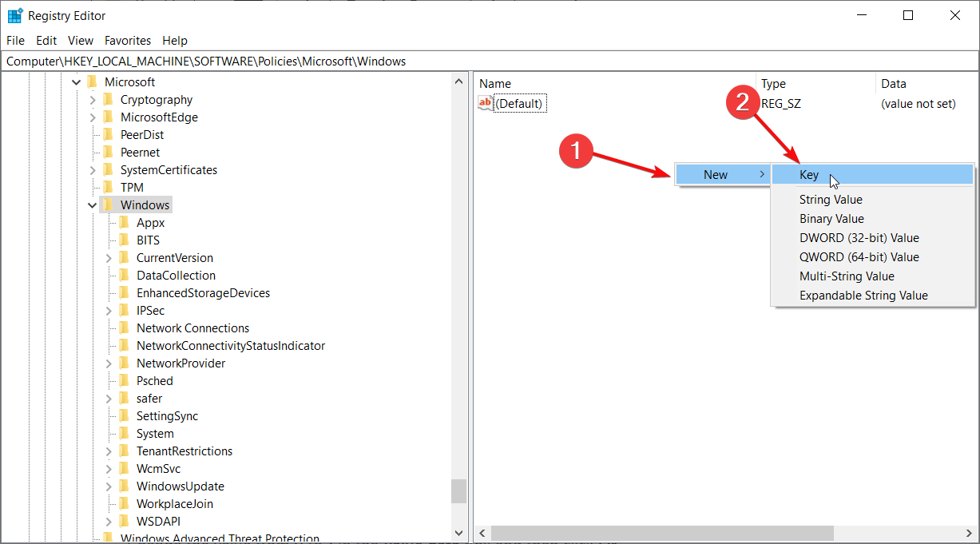The width and height of the screenshot is (980, 544).
Task: Click the (Default) string value icon
Action: click(486, 103)
